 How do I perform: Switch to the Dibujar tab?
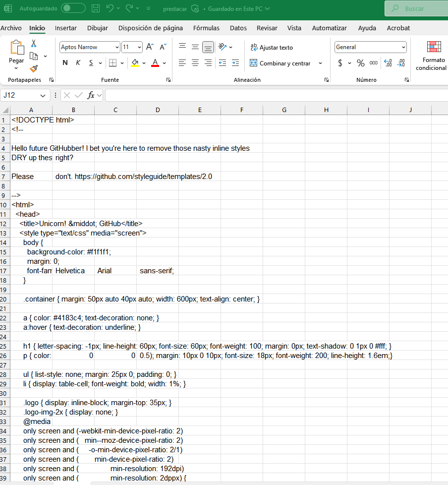click(x=98, y=28)
